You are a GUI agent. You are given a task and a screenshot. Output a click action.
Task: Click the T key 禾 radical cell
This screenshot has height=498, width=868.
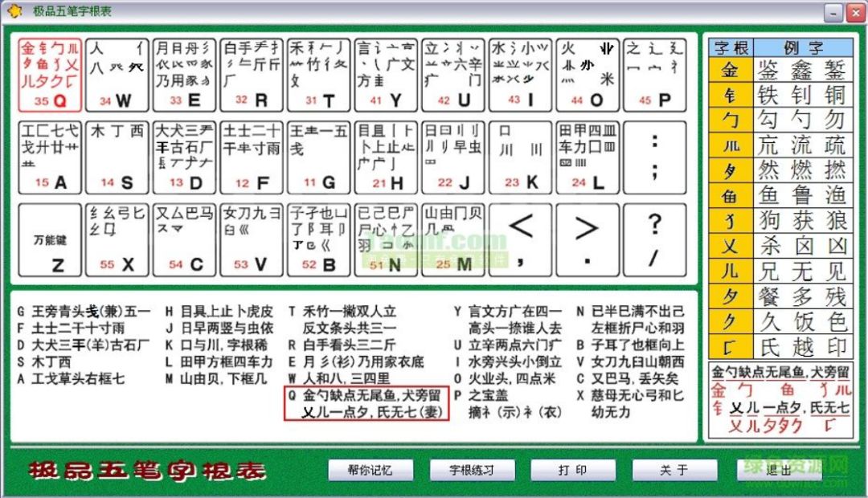click(317, 73)
